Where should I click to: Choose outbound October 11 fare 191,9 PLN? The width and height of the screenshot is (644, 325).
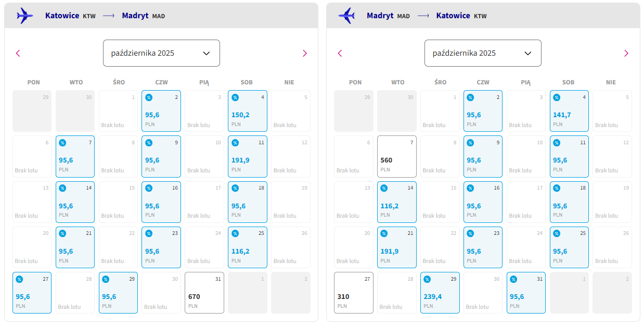click(248, 156)
